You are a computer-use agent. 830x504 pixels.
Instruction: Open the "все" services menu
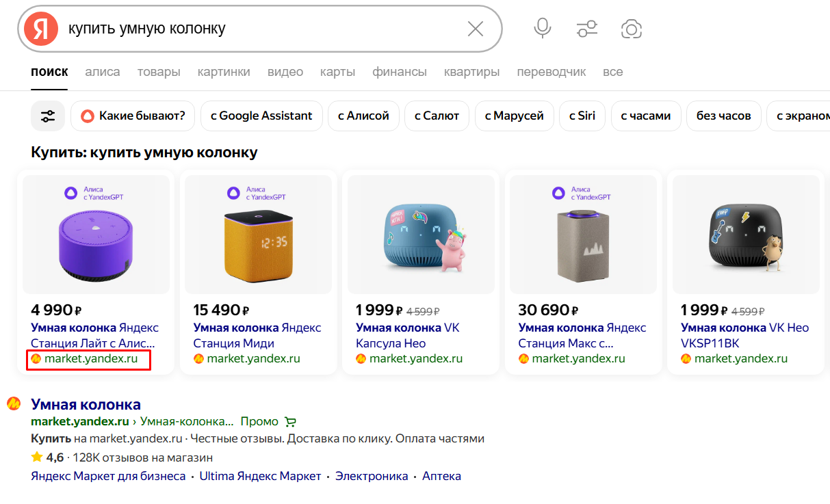coord(612,72)
